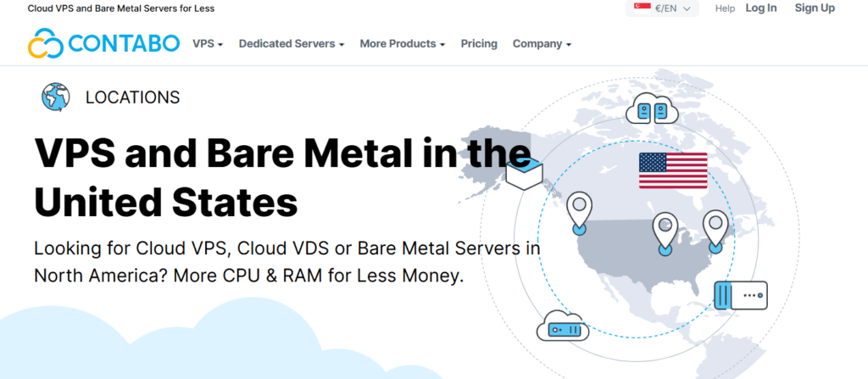
Task: Expand the Dedicated Servers menu
Action: pyautogui.click(x=292, y=43)
